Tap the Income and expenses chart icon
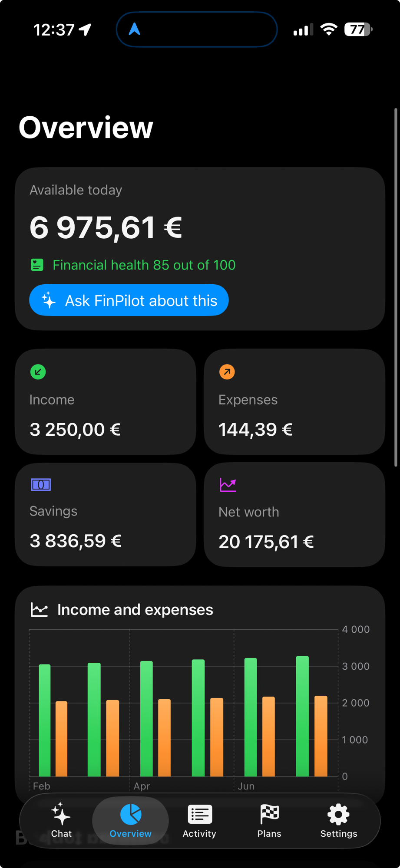Image resolution: width=400 pixels, height=868 pixels. pos(39,610)
